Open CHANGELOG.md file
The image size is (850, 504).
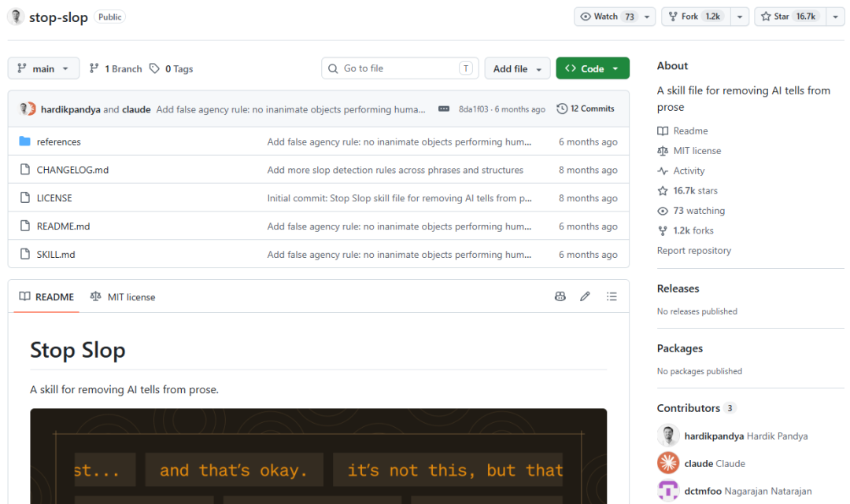click(x=72, y=170)
